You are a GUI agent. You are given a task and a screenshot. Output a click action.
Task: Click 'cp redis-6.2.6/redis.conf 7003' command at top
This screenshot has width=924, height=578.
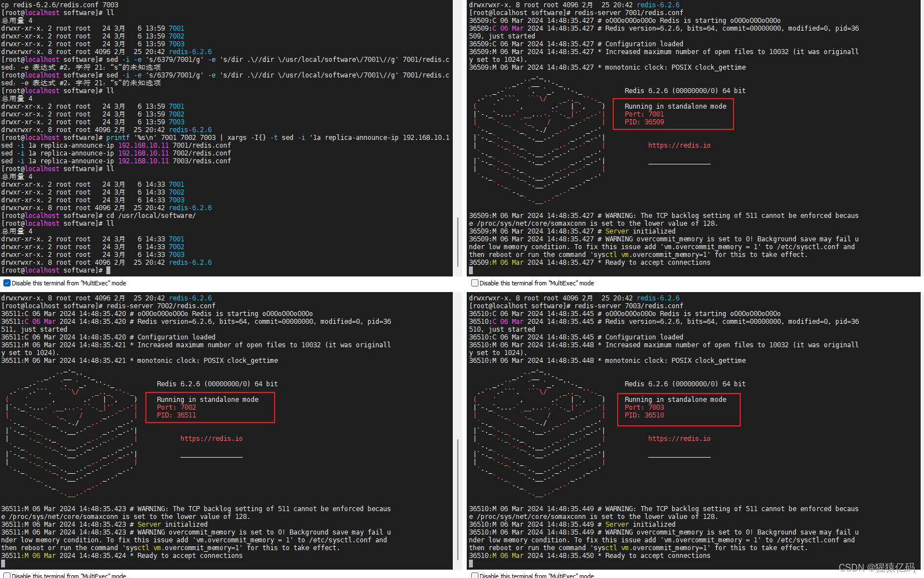pos(60,5)
